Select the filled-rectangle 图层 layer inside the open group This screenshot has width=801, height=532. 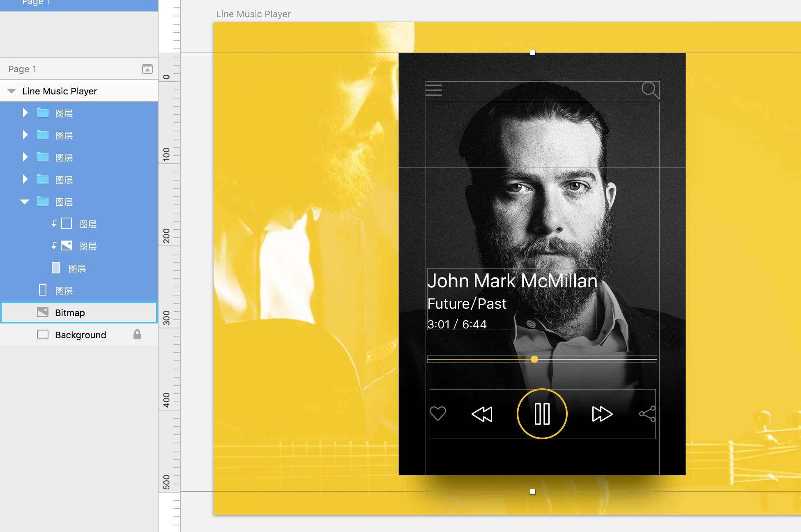tap(56, 268)
